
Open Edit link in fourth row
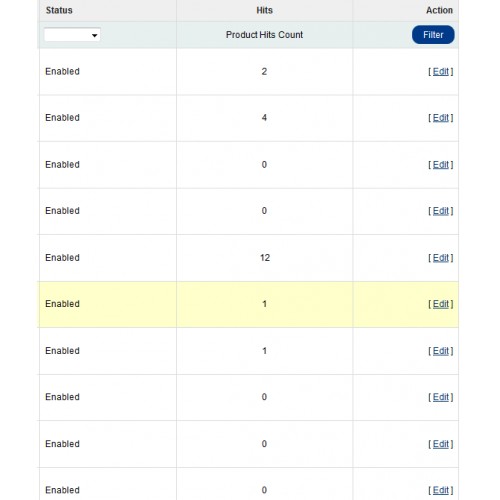click(441, 211)
